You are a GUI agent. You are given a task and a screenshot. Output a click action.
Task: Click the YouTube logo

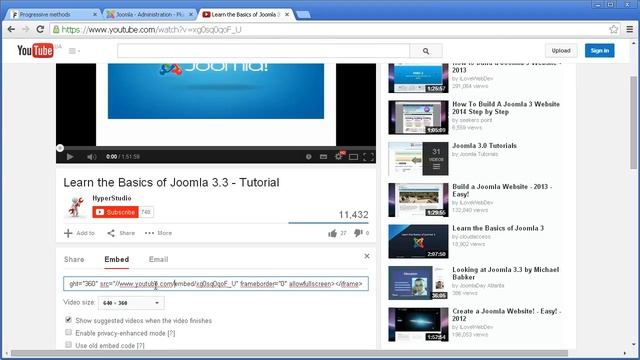pyautogui.click(x=35, y=51)
